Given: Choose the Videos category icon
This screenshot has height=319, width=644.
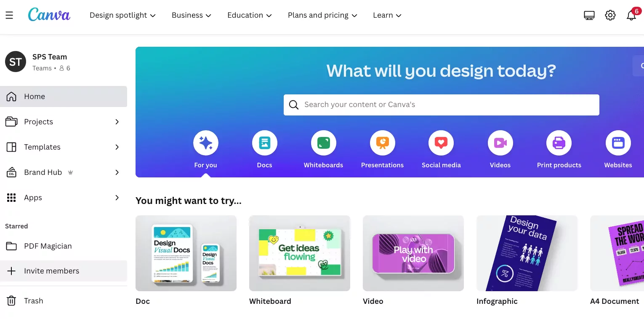Looking at the screenshot, I should point(500,143).
